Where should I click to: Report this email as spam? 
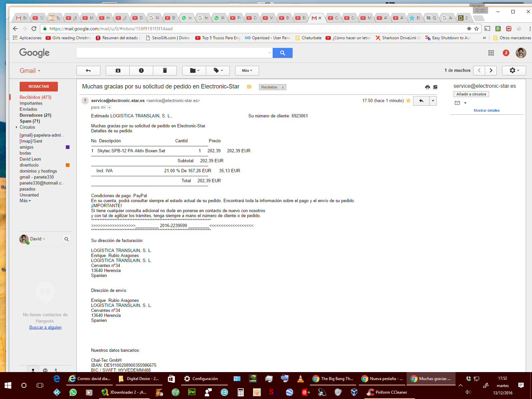point(141,70)
